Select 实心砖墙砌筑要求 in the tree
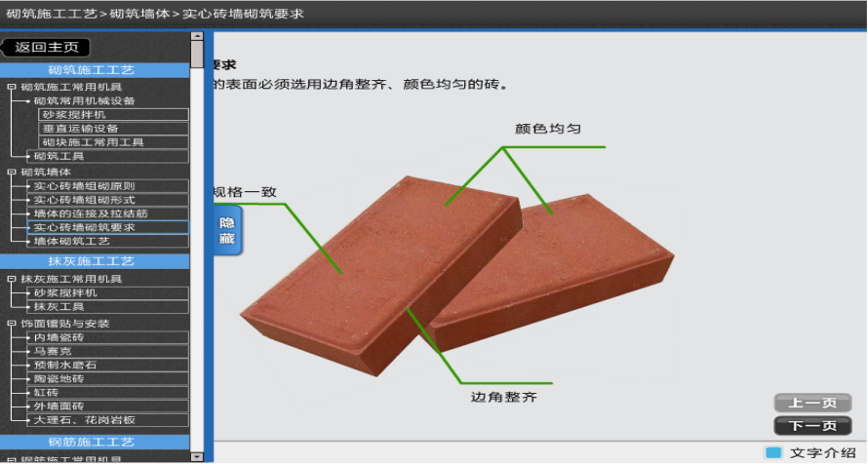Viewport: 868px width, 464px height. click(108, 227)
